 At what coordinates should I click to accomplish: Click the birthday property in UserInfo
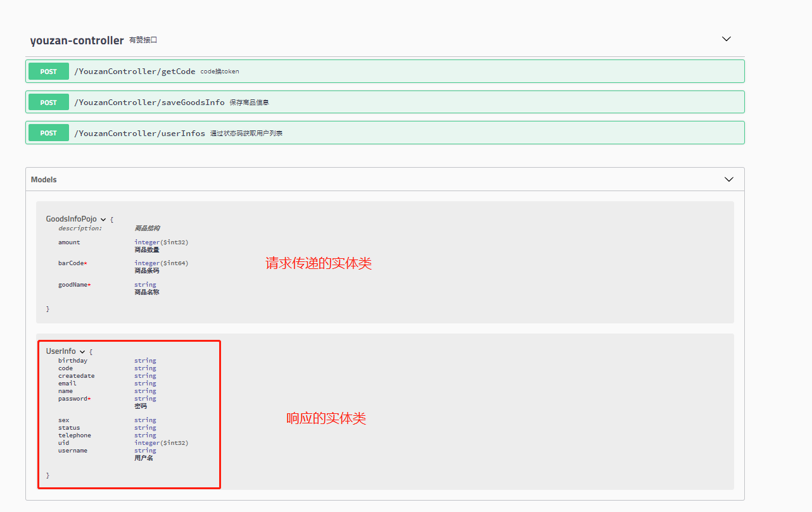click(x=73, y=361)
